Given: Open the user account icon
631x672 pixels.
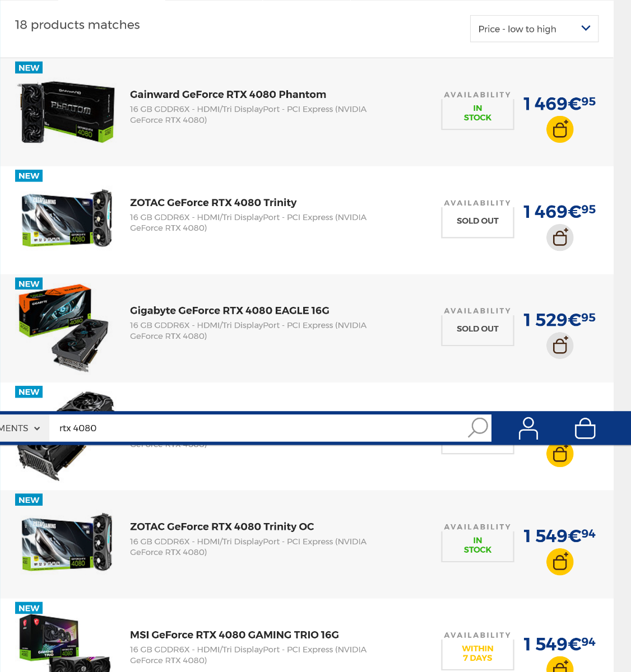Looking at the screenshot, I should pos(528,428).
